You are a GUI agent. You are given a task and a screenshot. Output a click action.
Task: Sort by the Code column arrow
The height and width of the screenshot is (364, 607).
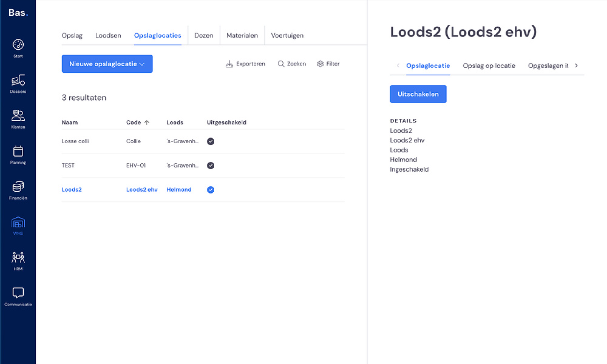147,122
